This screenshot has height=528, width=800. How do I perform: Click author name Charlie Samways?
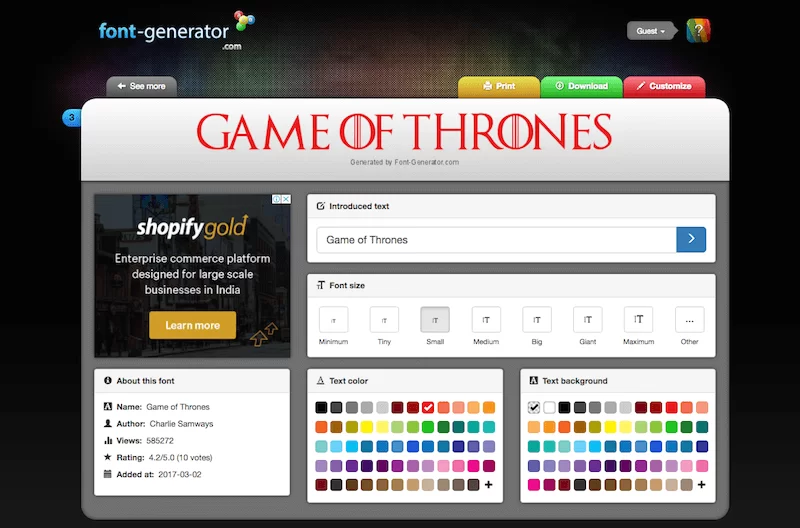pyautogui.click(x=181, y=423)
